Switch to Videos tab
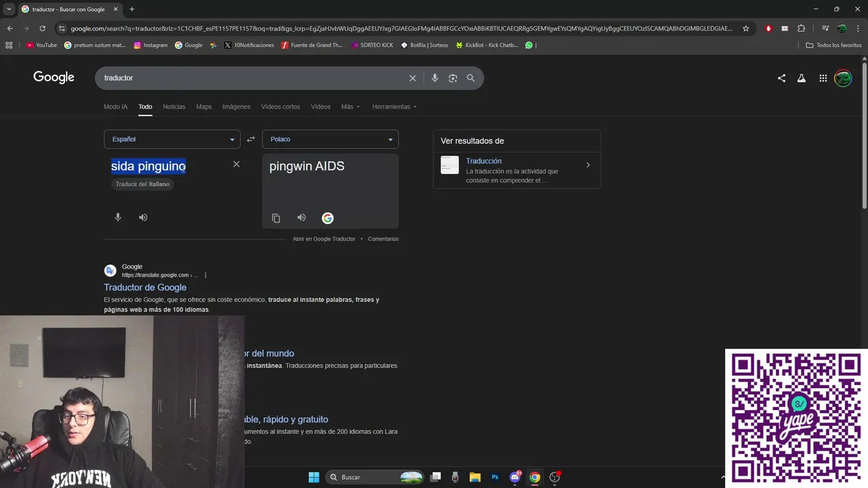The image size is (868, 488). (x=321, y=106)
